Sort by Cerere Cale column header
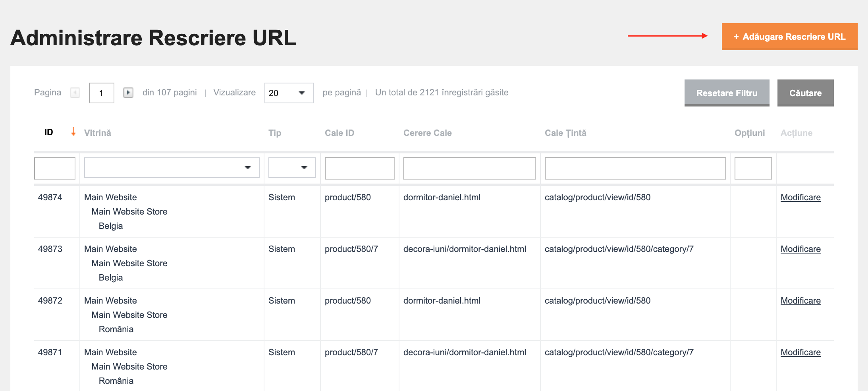Viewport: 868px width, 391px height. pos(428,133)
